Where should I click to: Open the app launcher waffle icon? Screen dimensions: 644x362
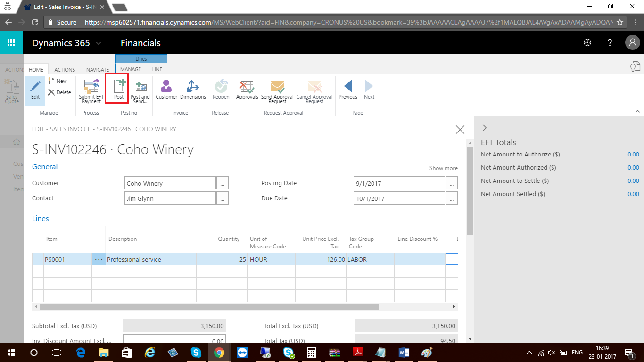11,43
